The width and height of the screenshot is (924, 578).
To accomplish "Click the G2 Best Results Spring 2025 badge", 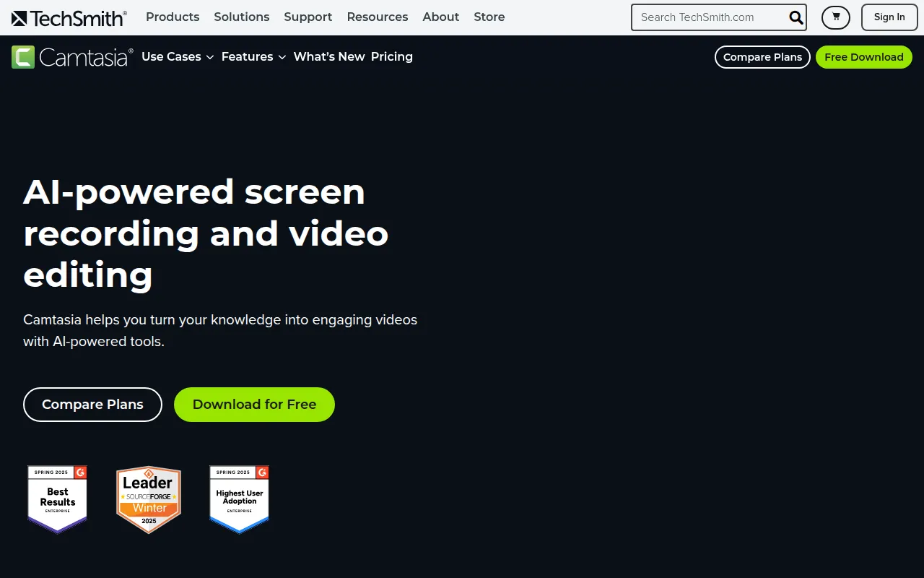I will point(57,499).
